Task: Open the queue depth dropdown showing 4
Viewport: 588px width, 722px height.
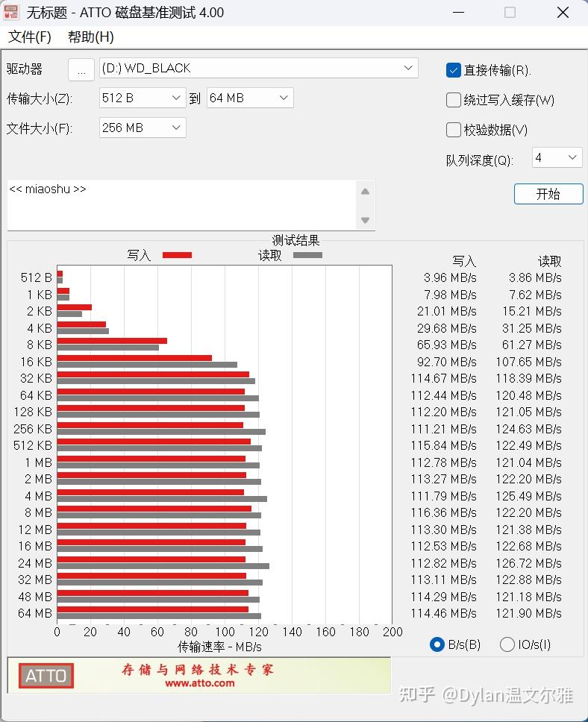Action: point(557,158)
